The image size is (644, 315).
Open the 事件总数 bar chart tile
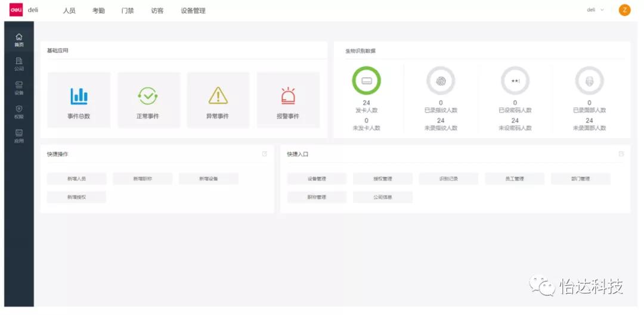[79, 100]
